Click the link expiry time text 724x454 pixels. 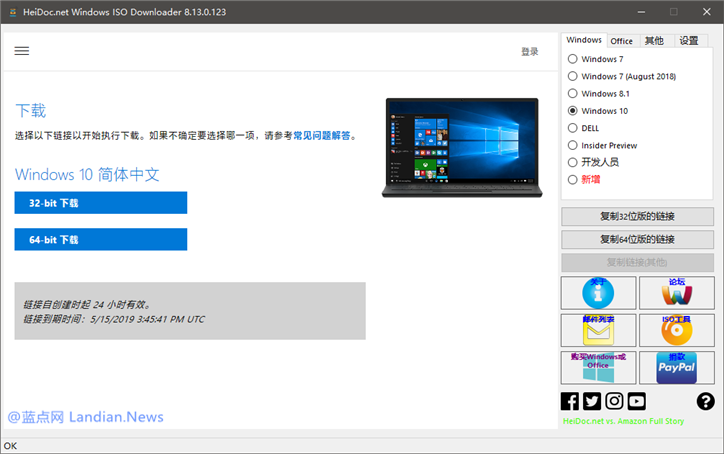[114, 319]
